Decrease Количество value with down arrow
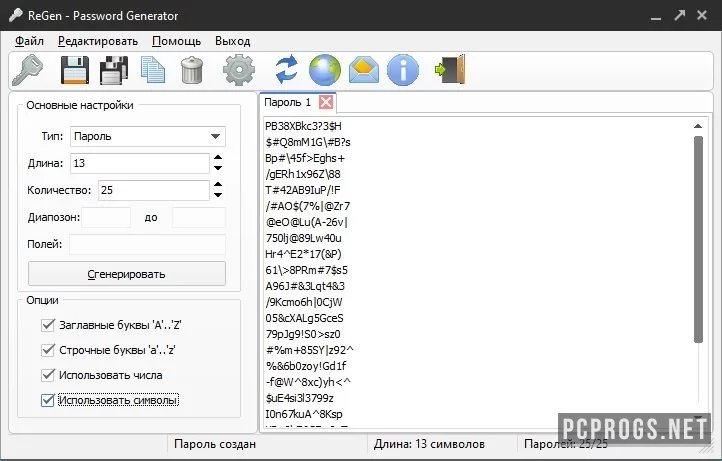Screen dimensions: 722x461 click(218, 195)
